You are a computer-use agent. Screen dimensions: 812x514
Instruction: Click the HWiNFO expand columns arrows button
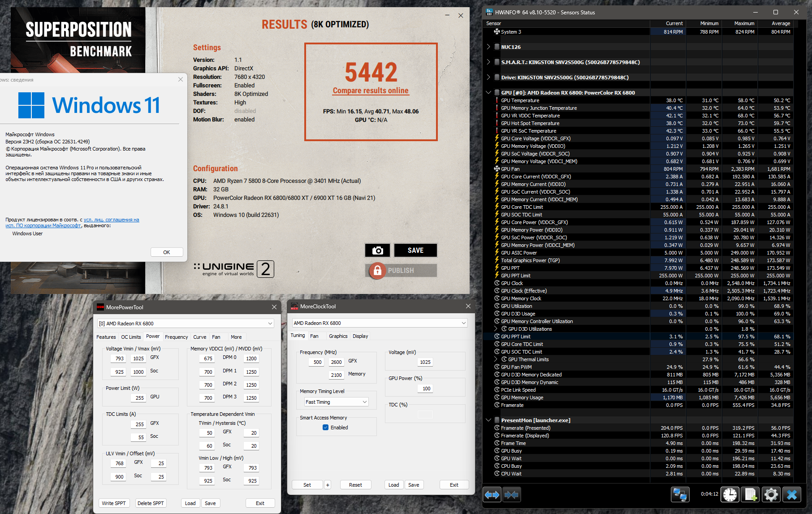coord(492,495)
